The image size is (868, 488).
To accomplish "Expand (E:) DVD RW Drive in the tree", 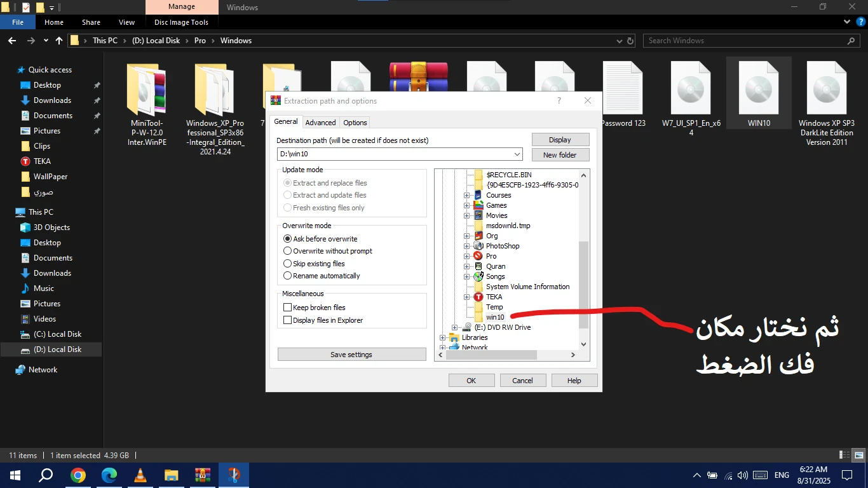I will 454,327.
